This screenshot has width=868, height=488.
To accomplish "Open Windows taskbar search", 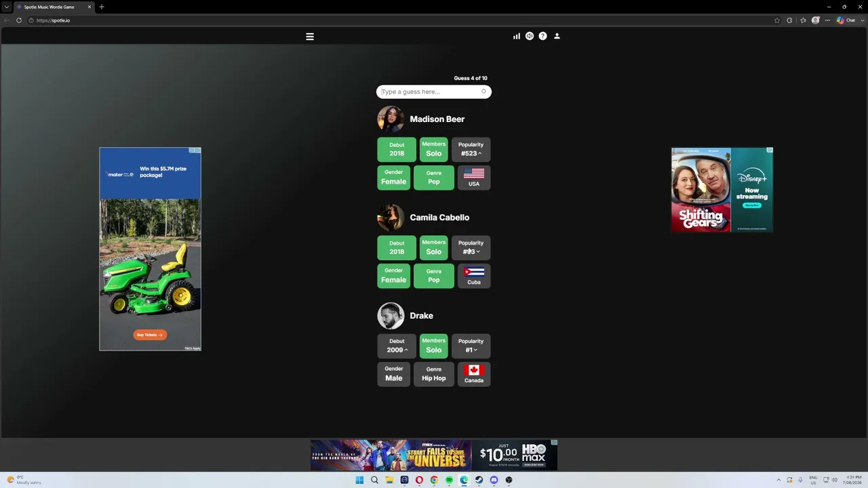I will (374, 481).
